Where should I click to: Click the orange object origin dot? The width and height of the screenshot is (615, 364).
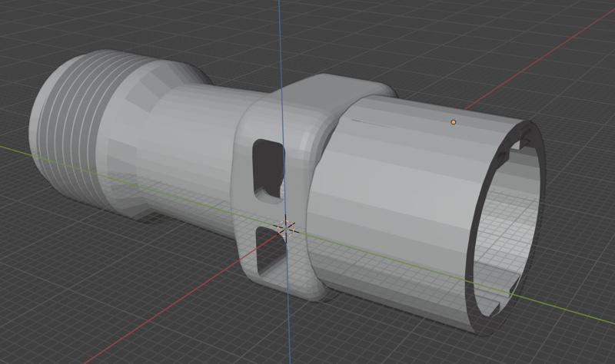[454, 122]
